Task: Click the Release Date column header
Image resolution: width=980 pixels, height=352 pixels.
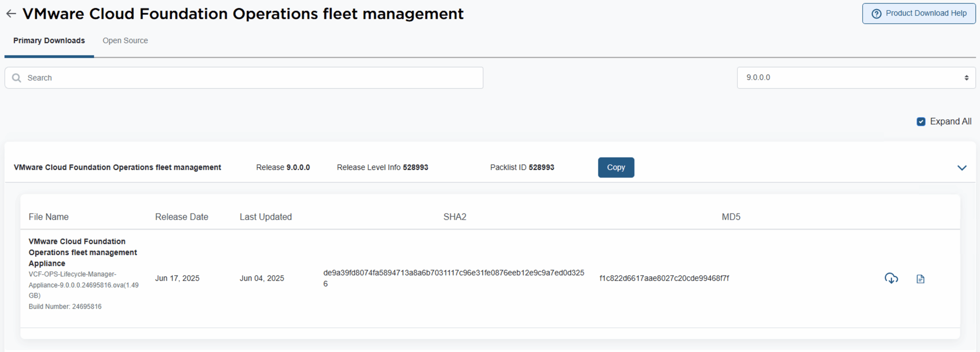Action: [181, 217]
